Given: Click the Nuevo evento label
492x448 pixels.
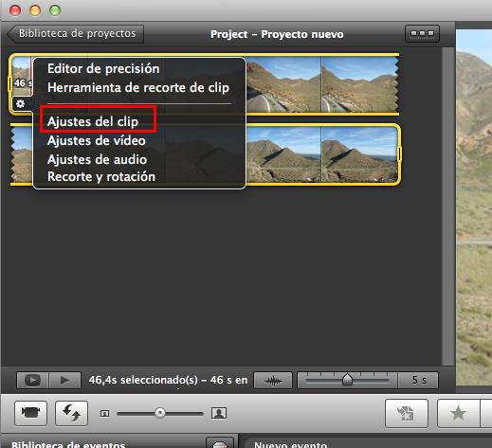Looking at the screenshot, I should coord(290,444).
